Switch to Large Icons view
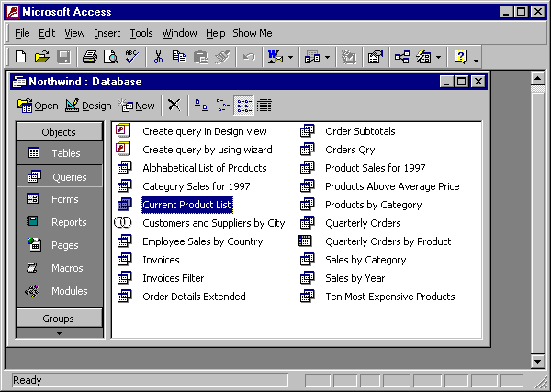This screenshot has width=551, height=392. 200,105
